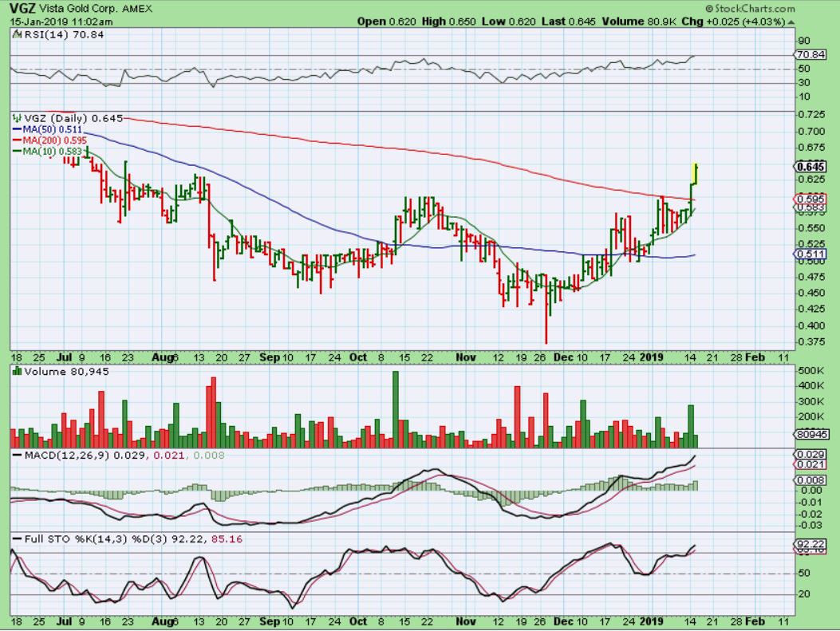Click the candlestick icon beside VGZ (Daily)
The width and height of the screenshot is (840, 631).
[x=17, y=118]
